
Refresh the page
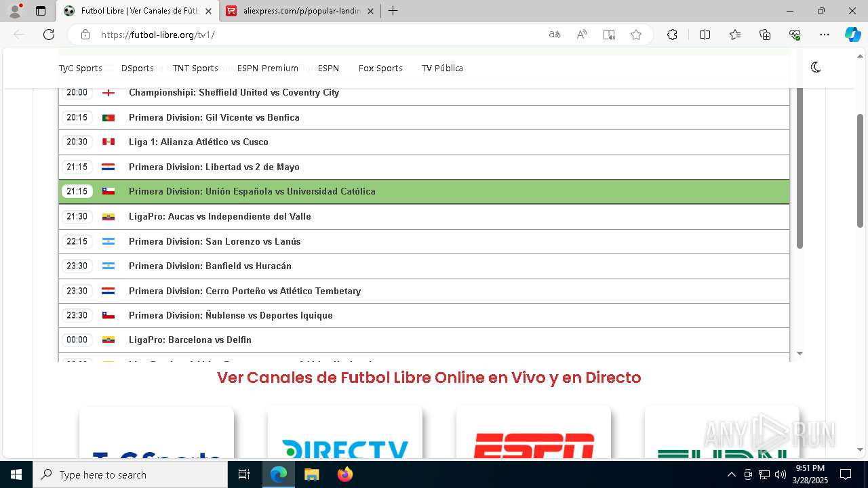(49, 35)
